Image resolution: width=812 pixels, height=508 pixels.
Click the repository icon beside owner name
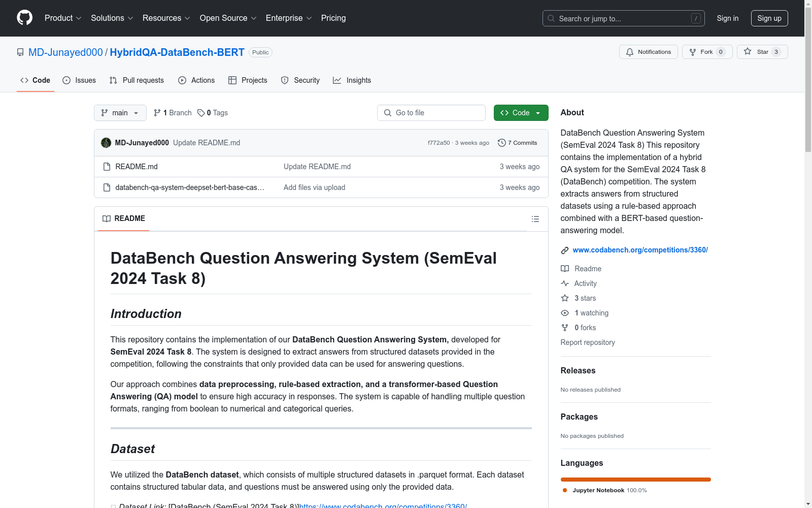pos(20,52)
